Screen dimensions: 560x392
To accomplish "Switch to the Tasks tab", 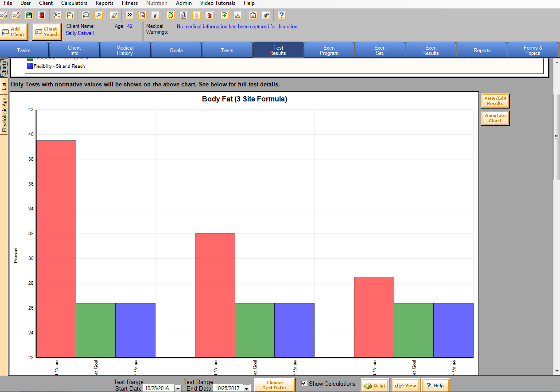I will click(x=23, y=50).
